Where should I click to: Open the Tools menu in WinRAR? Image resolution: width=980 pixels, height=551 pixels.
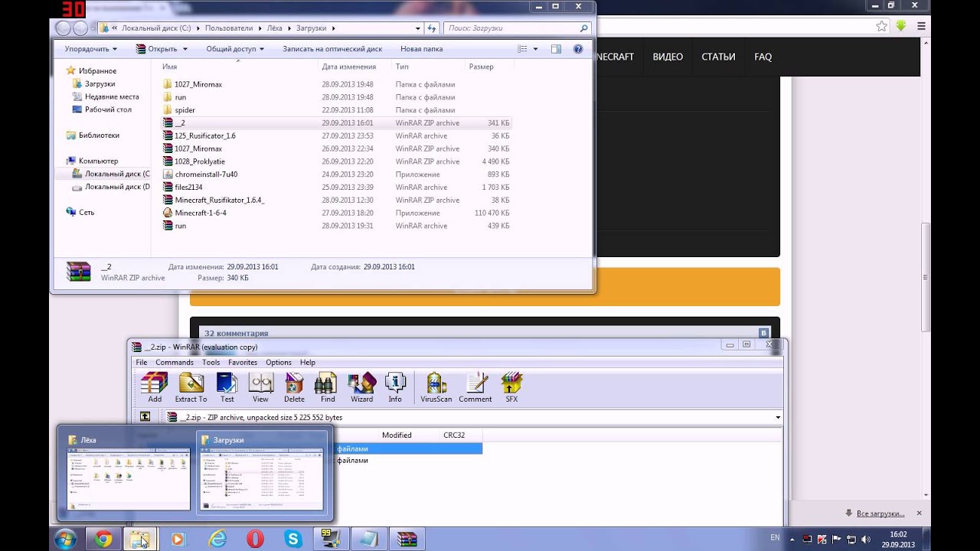pos(211,362)
